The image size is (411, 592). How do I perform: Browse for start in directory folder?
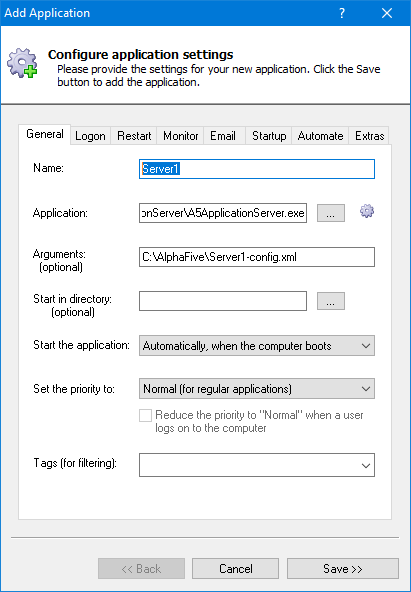pyautogui.click(x=331, y=301)
